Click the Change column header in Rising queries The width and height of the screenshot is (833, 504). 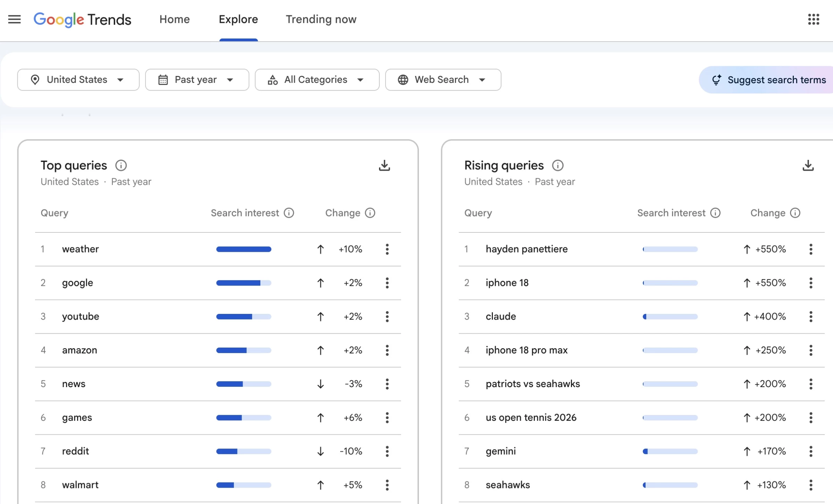(768, 213)
